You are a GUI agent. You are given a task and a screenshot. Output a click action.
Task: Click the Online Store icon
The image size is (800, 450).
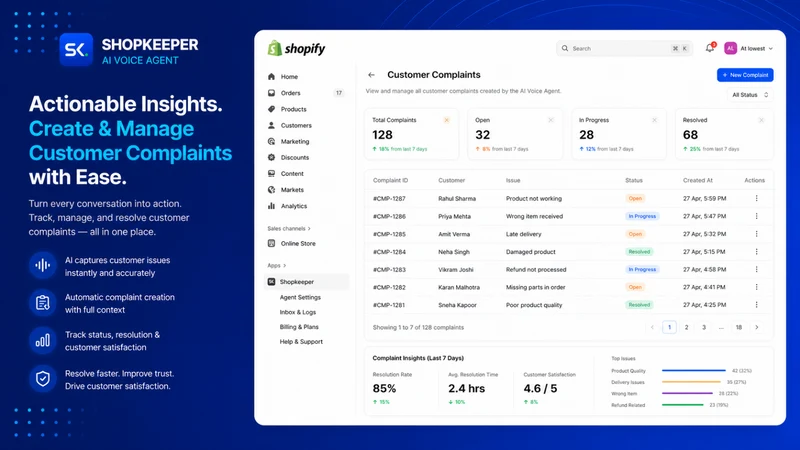click(x=271, y=243)
